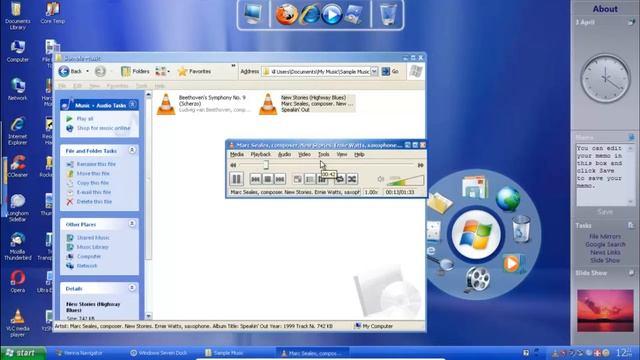Collapse File and Folder Tasks panel
This screenshot has width=640, height=360.
pyautogui.click(x=132, y=150)
